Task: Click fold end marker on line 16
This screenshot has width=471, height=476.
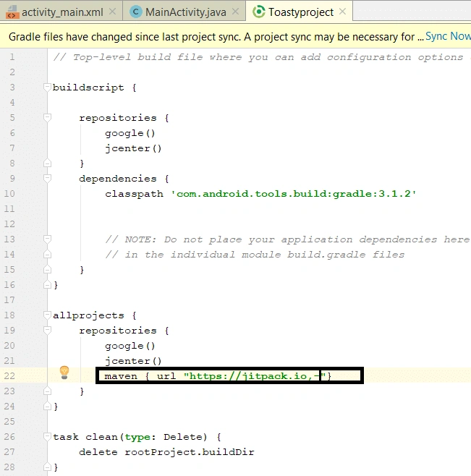Action: click(x=47, y=285)
